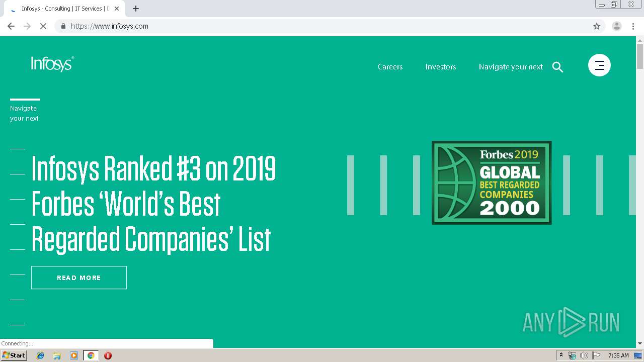Open the Action Center flag icon

coord(596,355)
